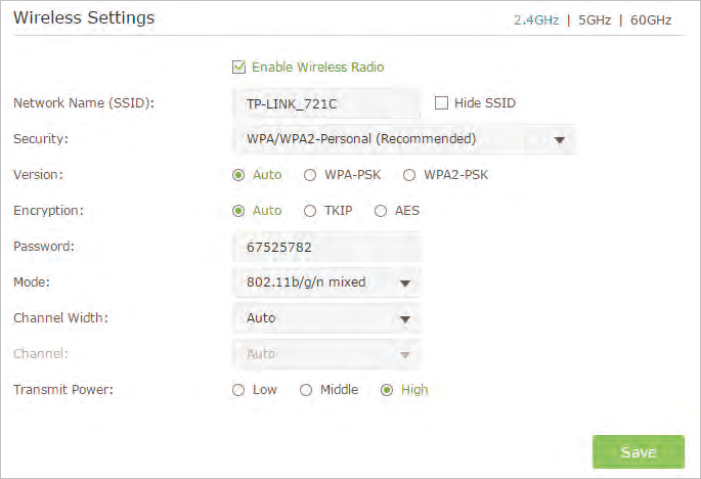This screenshot has width=701, height=479.
Task: Choose WPA2-PSK version option
Action: coord(409,175)
